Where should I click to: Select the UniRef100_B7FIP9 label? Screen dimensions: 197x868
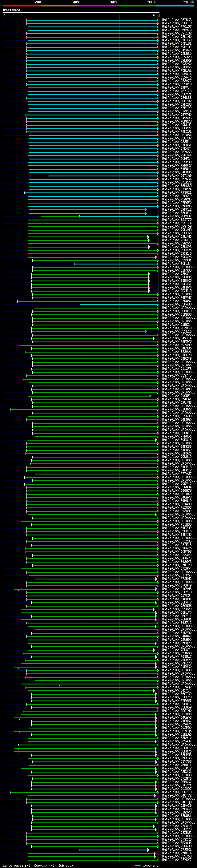[x=176, y=108]
